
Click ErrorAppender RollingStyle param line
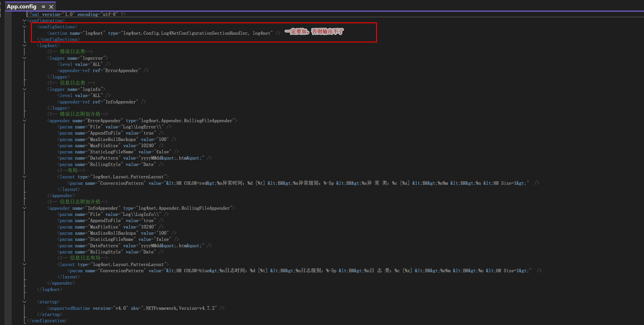tap(111, 164)
